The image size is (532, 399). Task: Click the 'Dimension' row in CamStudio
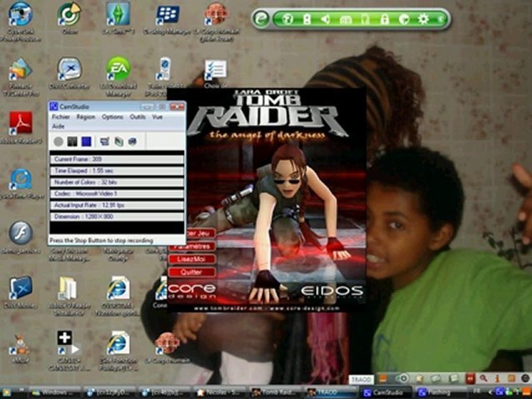click(117, 217)
